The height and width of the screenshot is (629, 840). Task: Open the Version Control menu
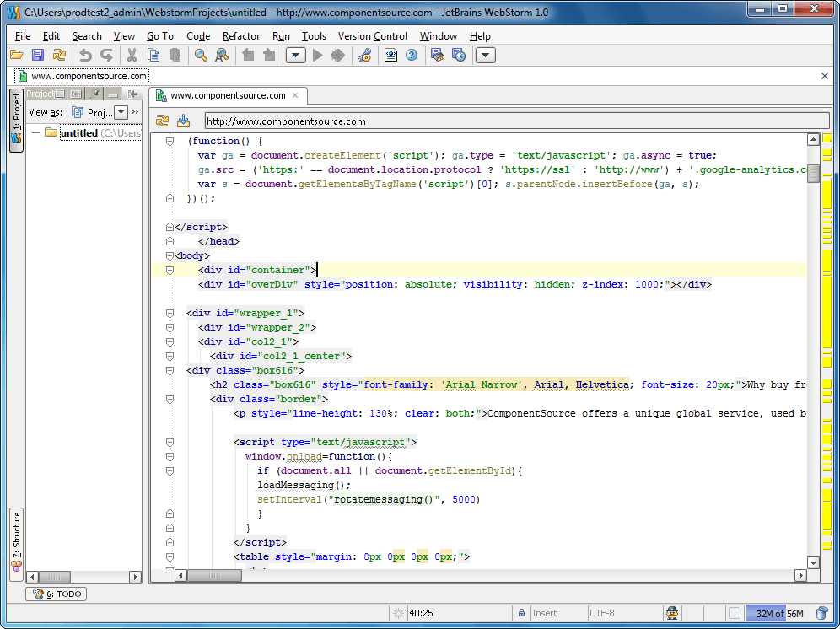[372, 36]
